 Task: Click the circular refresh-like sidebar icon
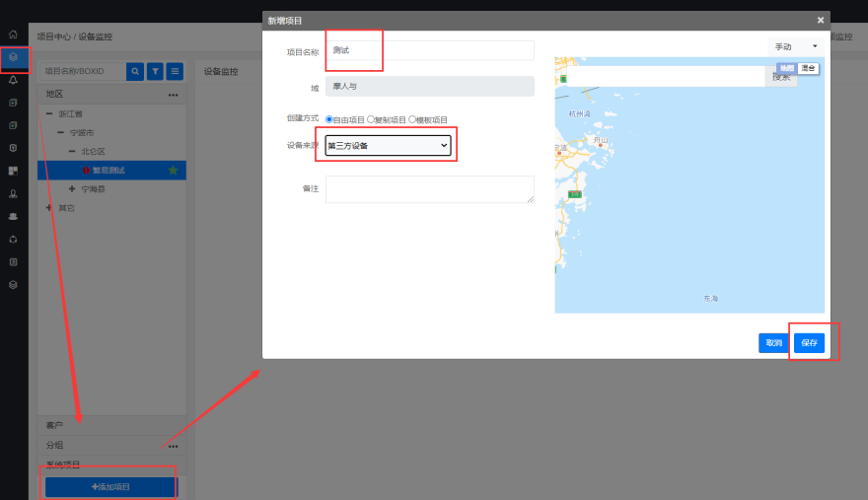(x=13, y=240)
